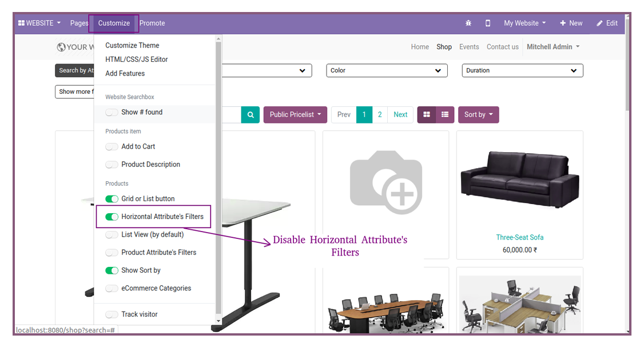The height and width of the screenshot is (347, 644).
Task: Open the My Website dropdown
Action: click(x=525, y=23)
